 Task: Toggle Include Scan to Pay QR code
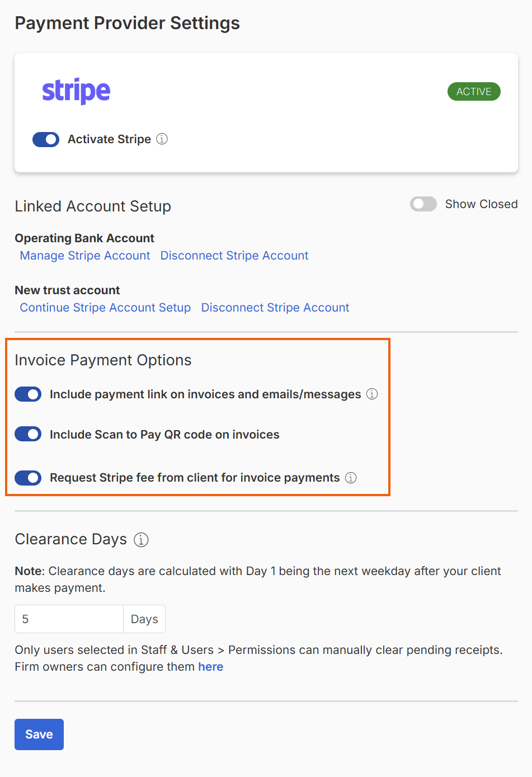click(28, 434)
